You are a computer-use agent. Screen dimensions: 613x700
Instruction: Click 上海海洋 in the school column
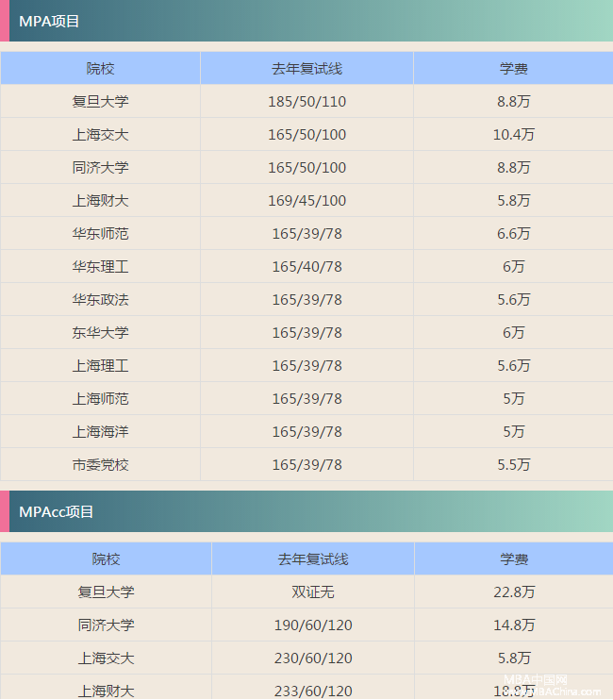point(100,432)
